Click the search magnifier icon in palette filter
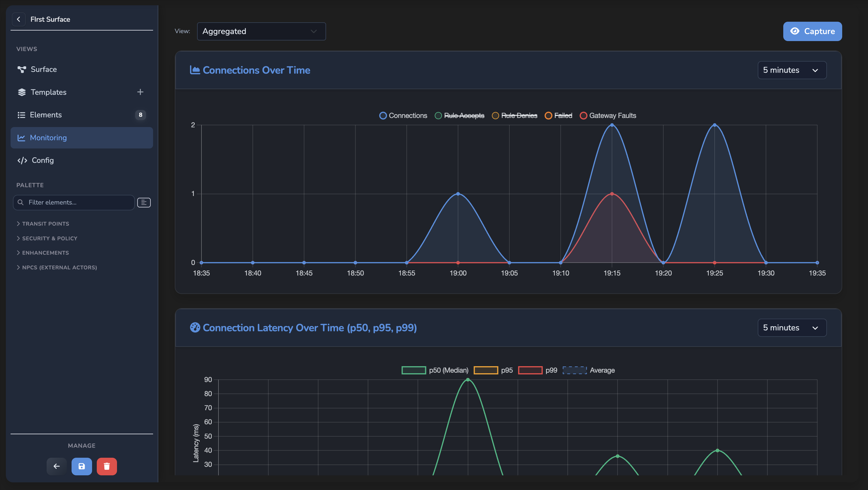The width and height of the screenshot is (868, 490). (x=21, y=202)
